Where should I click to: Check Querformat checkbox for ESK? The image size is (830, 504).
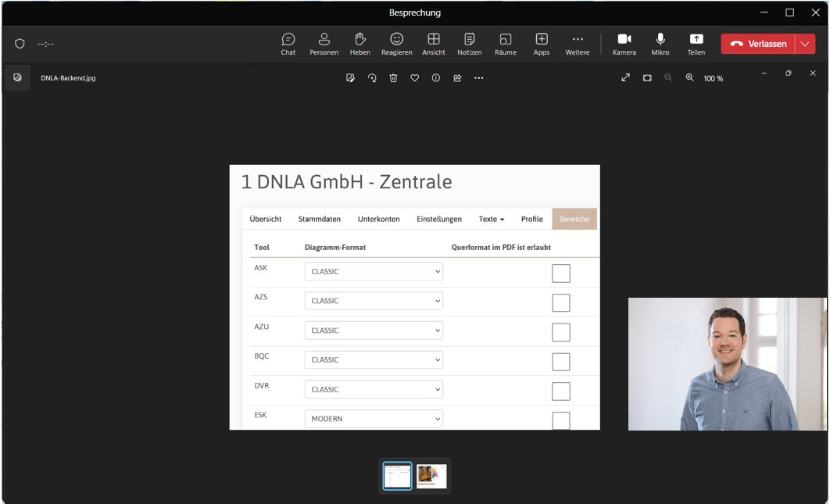[x=561, y=420]
